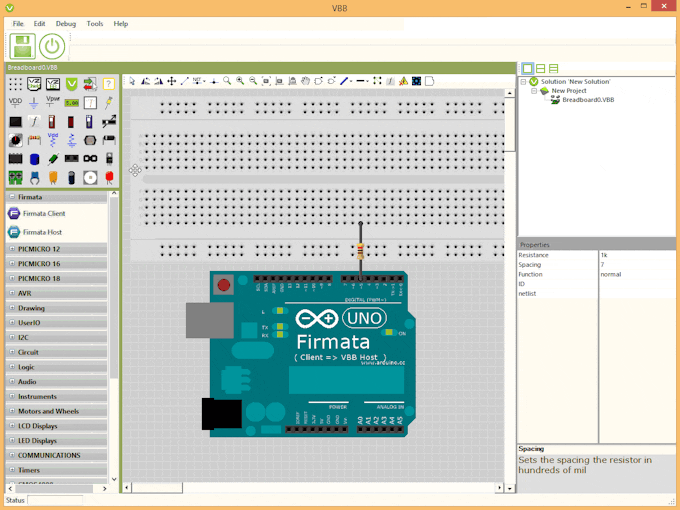Switch to three-row pane layout
The height and width of the screenshot is (510, 680).
tap(553, 68)
